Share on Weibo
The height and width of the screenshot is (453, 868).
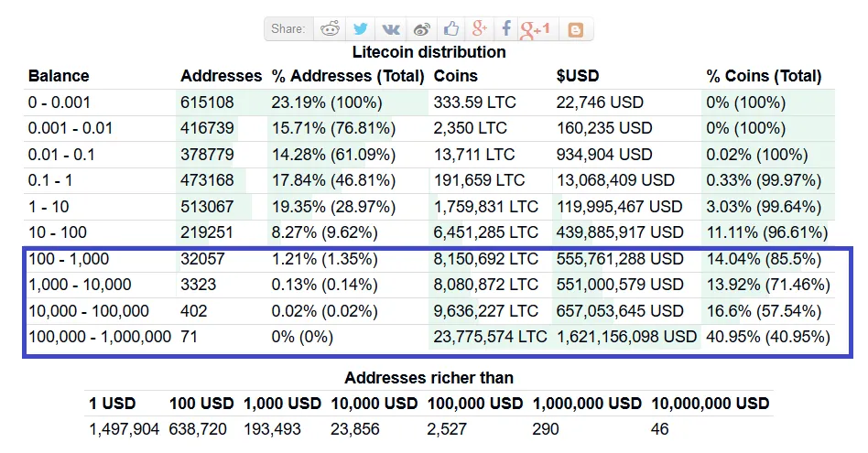422,28
